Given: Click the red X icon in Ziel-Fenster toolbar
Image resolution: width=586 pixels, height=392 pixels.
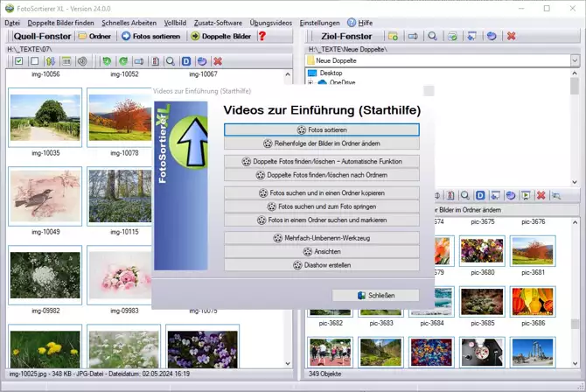Looking at the screenshot, I should tap(511, 36).
